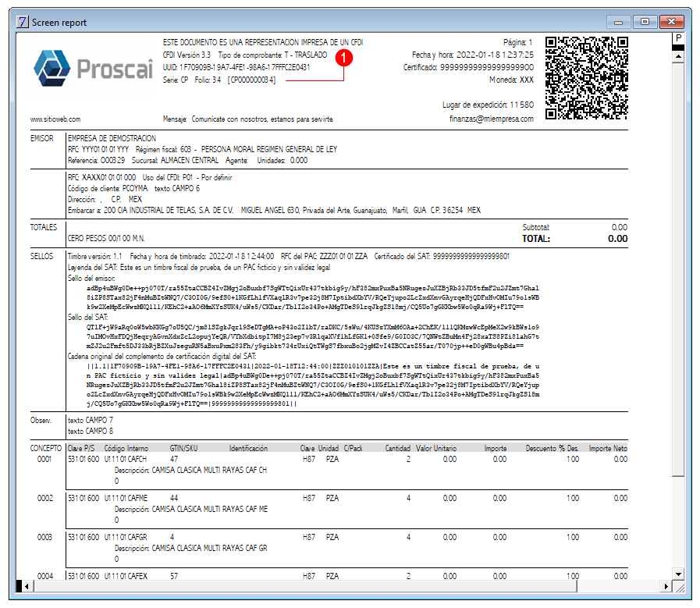Viewport: 700px width, 608px height.
Task: Click the red number 1 annotation marker
Action: pos(344,58)
